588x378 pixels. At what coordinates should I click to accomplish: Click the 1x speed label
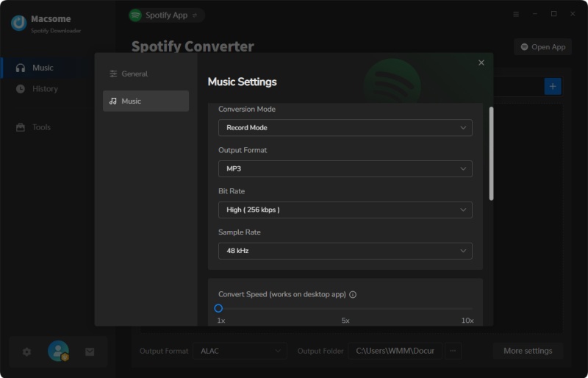[221, 321]
